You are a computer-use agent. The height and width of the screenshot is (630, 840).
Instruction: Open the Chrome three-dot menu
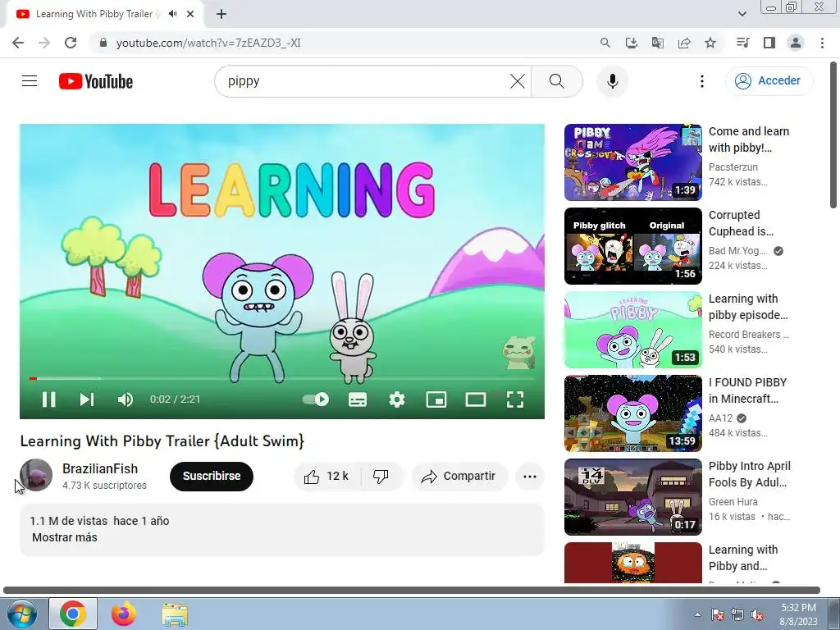coord(822,43)
